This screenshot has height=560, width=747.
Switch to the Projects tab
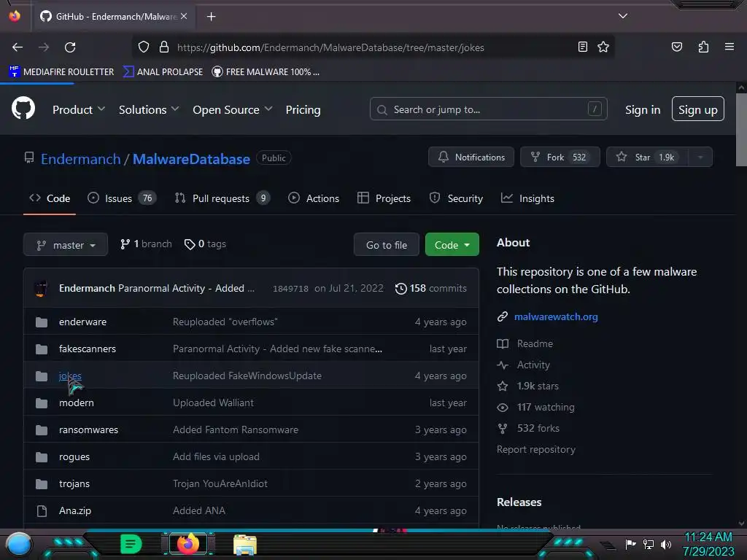[x=384, y=198]
